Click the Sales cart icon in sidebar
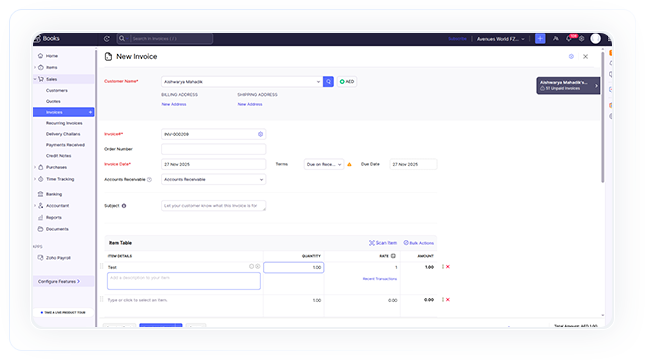645x360 pixels. click(41, 79)
